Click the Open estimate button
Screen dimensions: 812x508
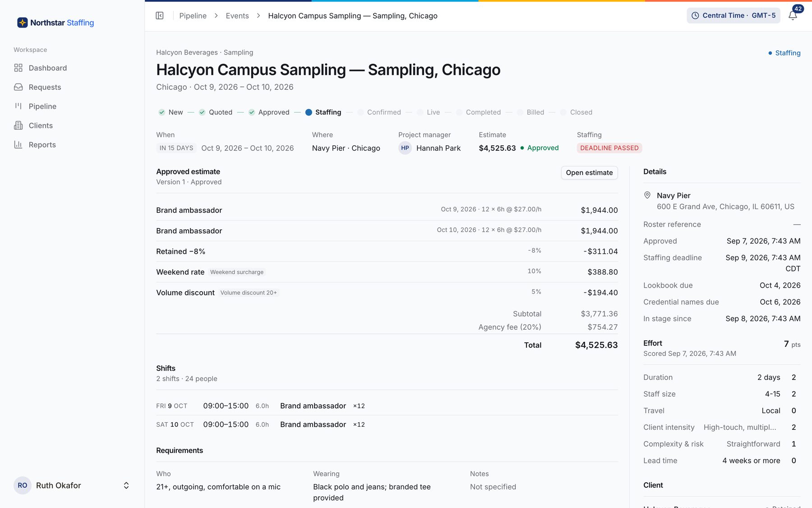pyautogui.click(x=589, y=172)
